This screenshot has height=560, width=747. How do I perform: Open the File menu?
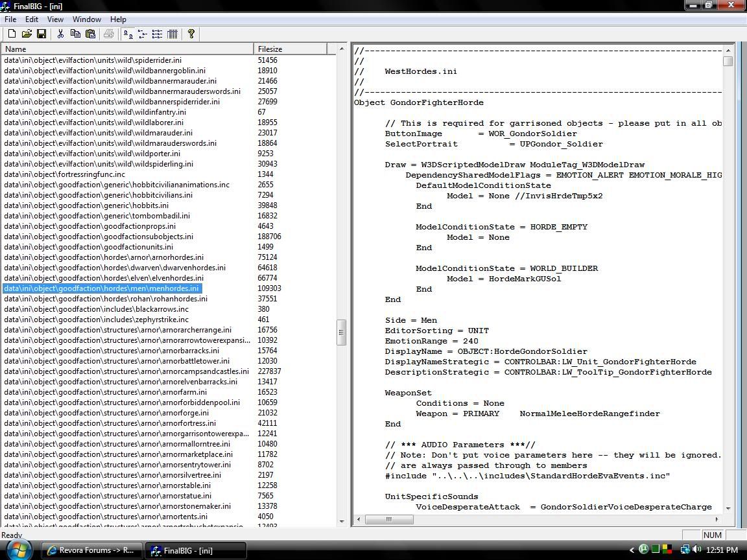tap(10, 19)
